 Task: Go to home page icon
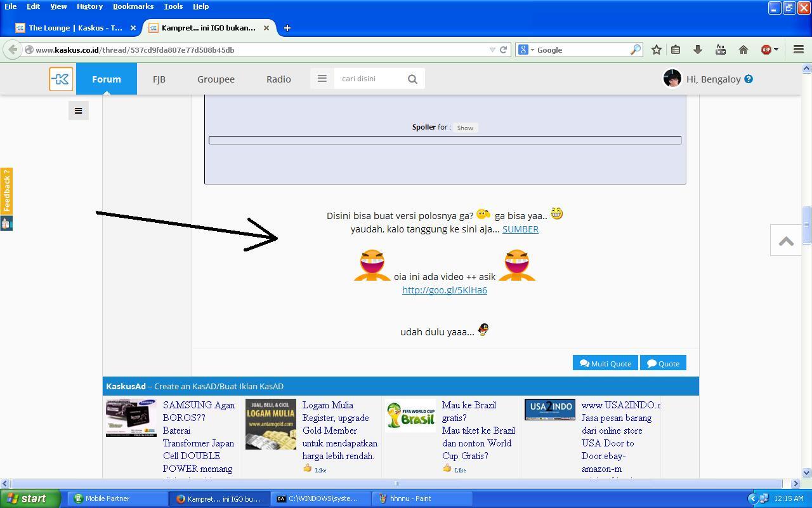pyautogui.click(x=743, y=50)
